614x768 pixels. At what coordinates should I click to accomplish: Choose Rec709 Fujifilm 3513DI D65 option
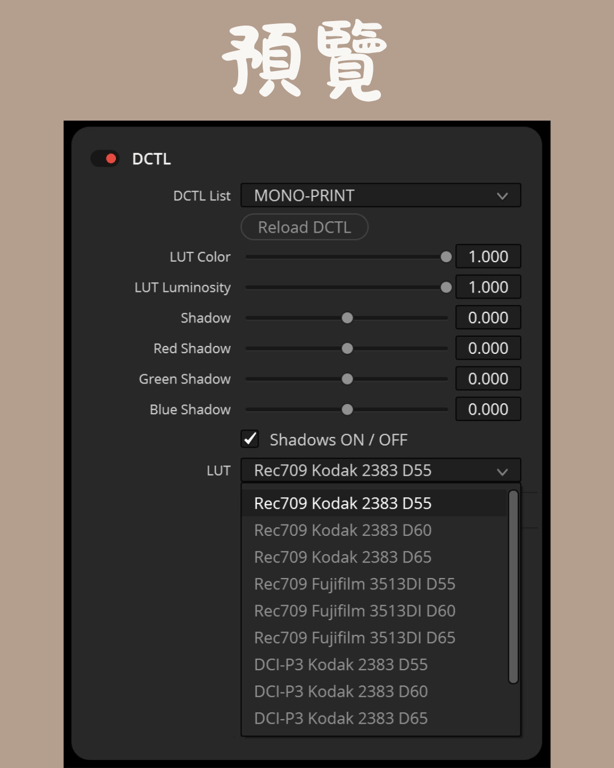(374, 638)
